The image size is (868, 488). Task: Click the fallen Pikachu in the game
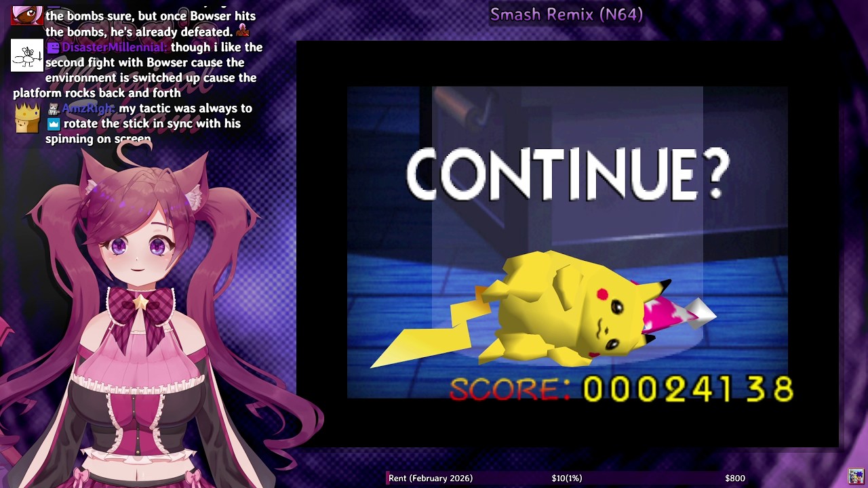[542, 310]
